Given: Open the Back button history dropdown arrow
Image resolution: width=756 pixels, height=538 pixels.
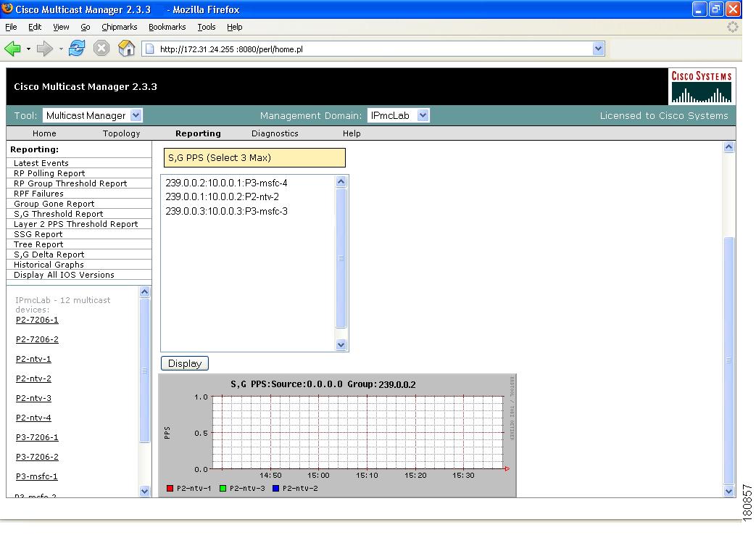Looking at the screenshot, I should [x=28, y=49].
